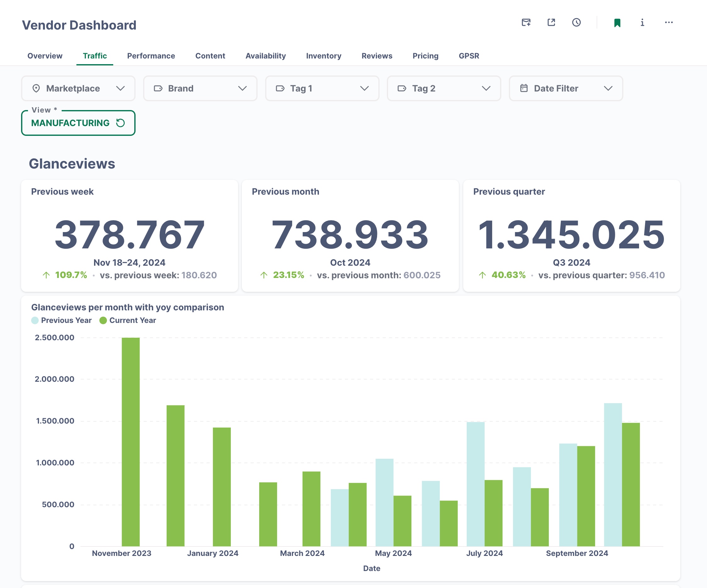Select the Traffic tab
This screenshot has width=707, height=588.
click(x=95, y=56)
